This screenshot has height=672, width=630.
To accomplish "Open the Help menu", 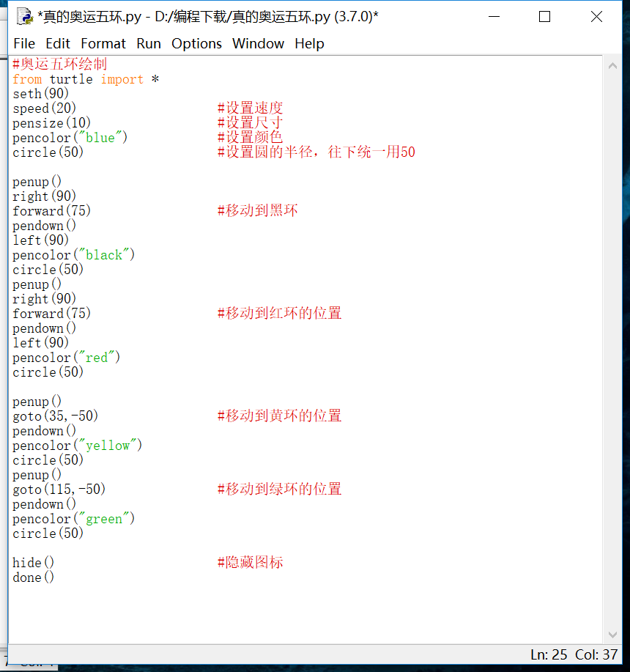I will 309,44.
